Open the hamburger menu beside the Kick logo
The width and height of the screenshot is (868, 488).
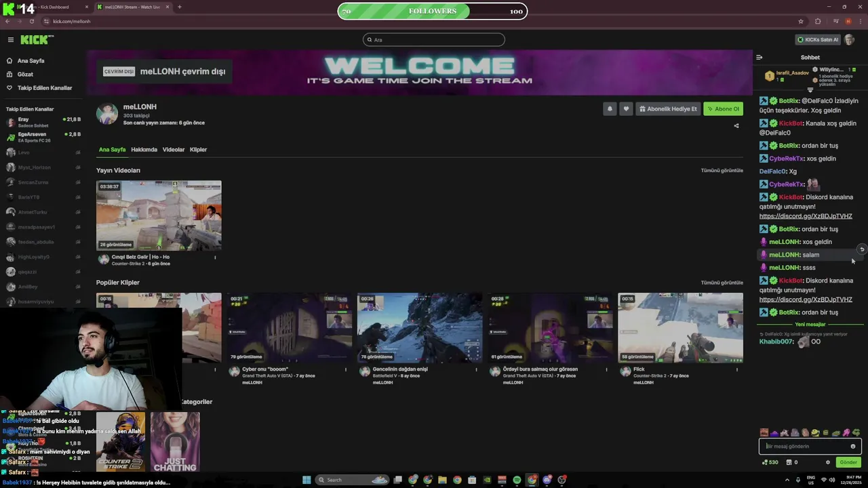pyautogui.click(x=10, y=40)
